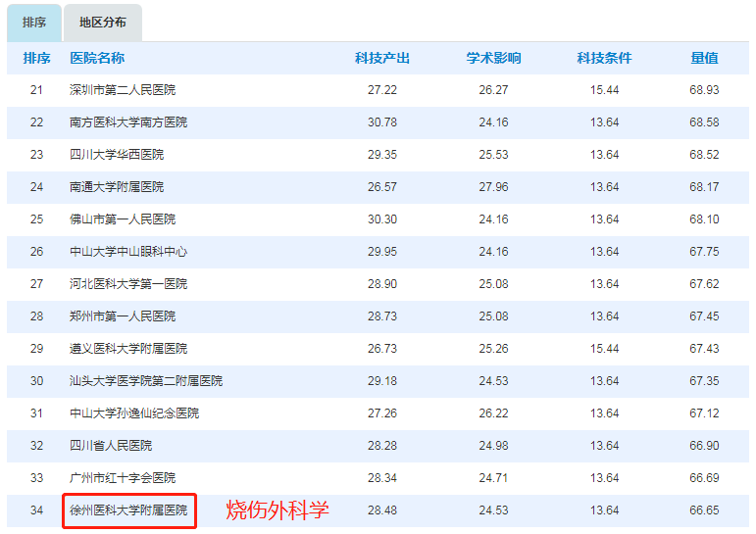Click 科技产出 value 30.30
This screenshot has width=756, height=534.
click(382, 219)
